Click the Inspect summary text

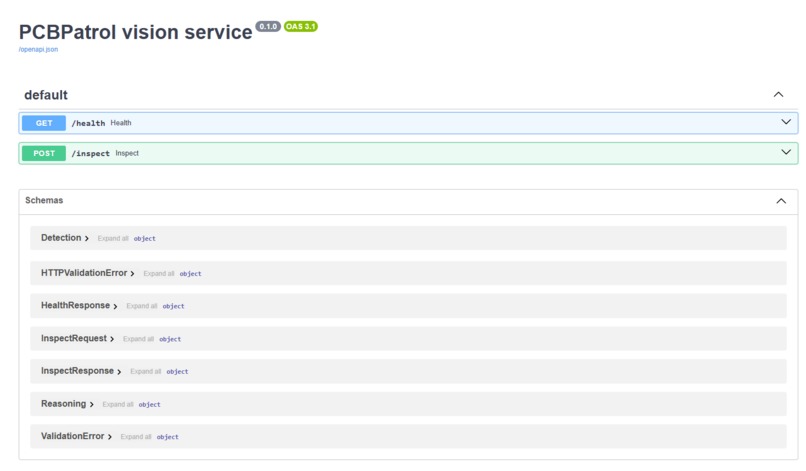pyautogui.click(x=127, y=153)
